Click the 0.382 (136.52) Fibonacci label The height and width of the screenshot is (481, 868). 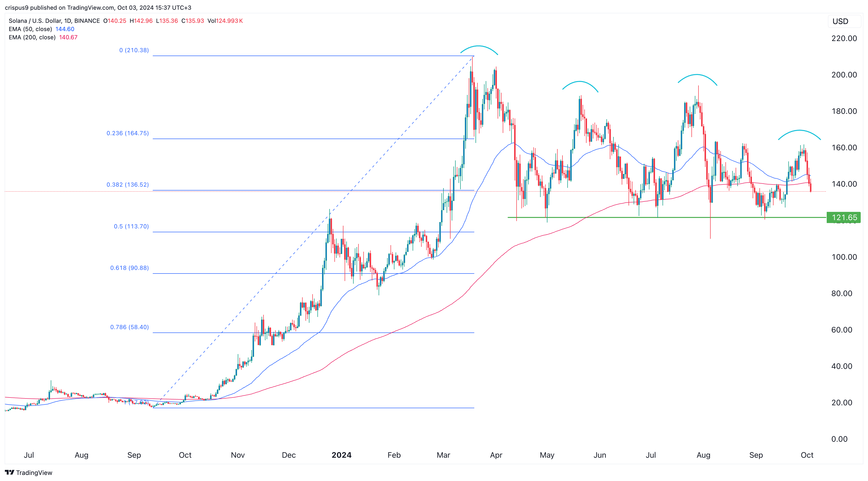click(x=128, y=185)
